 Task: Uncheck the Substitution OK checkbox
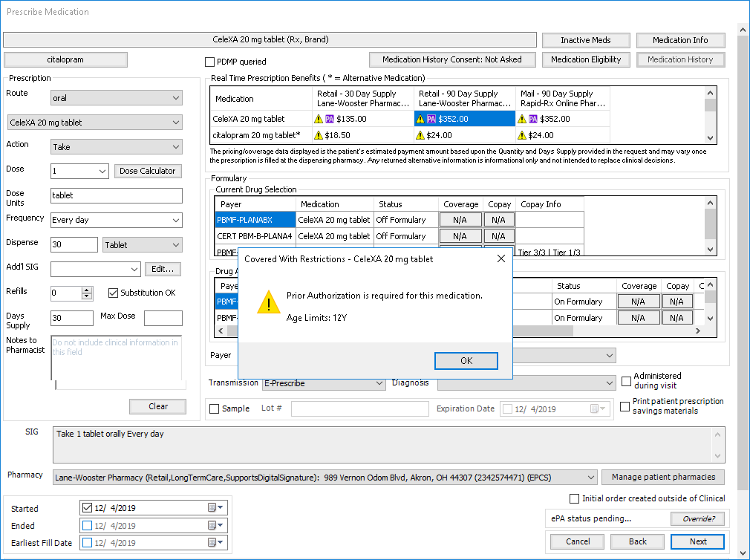click(x=114, y=293)
